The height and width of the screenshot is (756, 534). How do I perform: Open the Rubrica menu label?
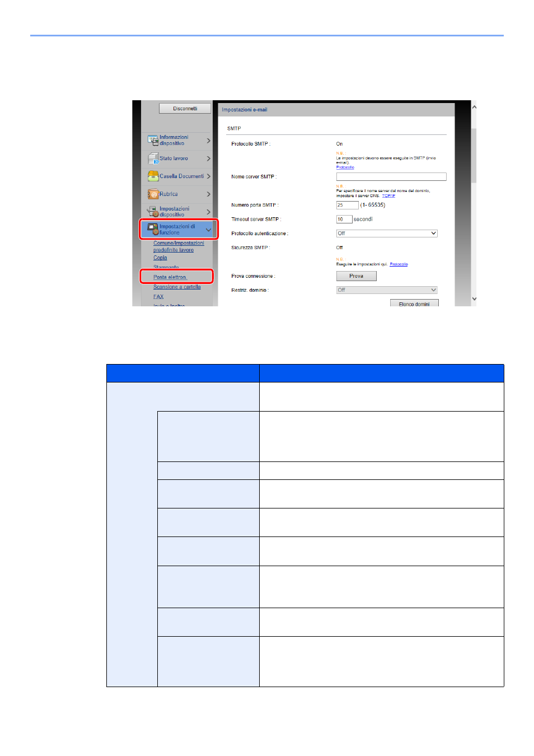[168, 194]
